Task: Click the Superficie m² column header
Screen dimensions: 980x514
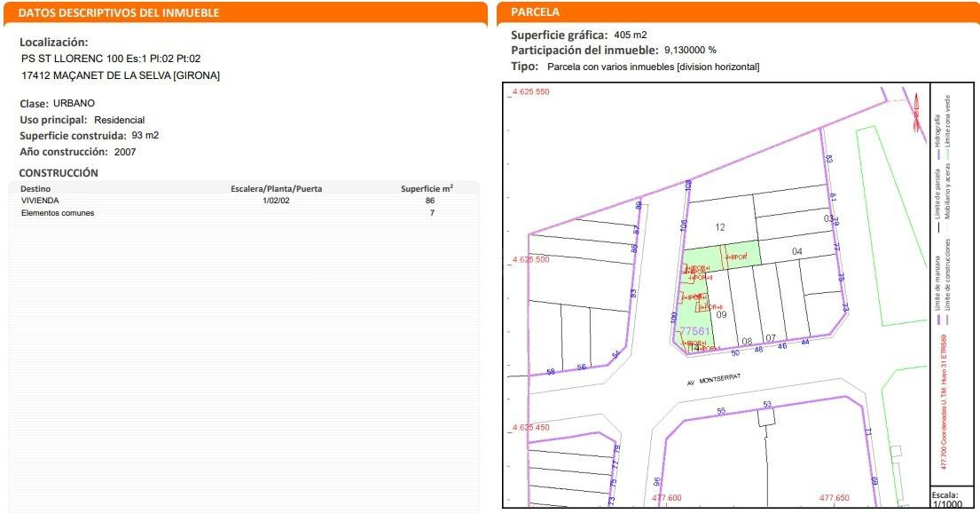Action: pos(427,188)
